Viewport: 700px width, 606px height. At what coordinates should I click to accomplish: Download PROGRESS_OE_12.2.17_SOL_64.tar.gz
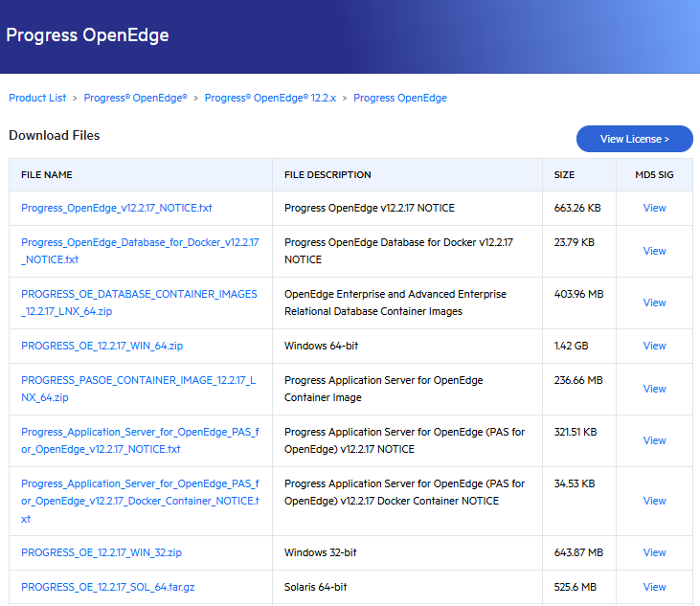click(108, 587)
